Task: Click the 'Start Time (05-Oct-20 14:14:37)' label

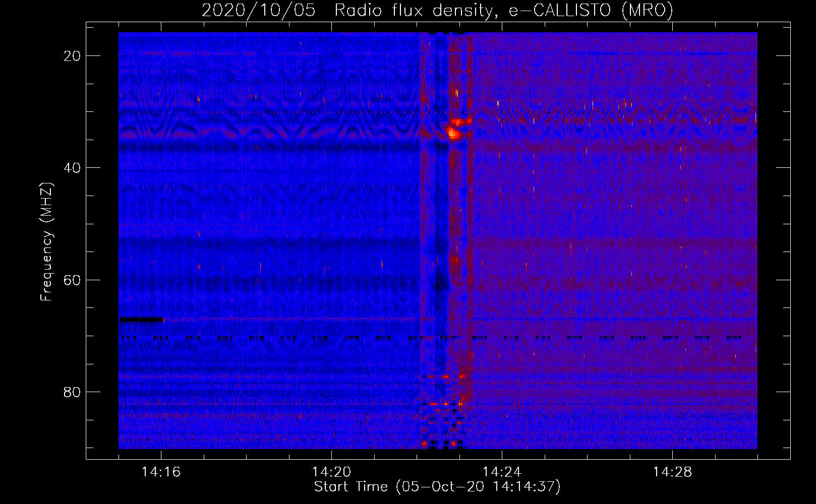Action: [x=437, y=486]
